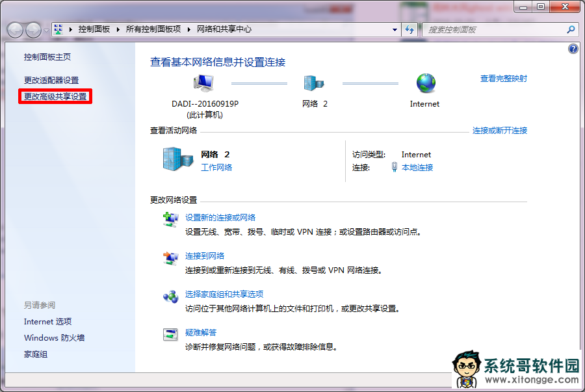Open Internet 选项 in See also
Viewport: 585px width, 392px height.
pyautogui.click(x=47, y=322)
